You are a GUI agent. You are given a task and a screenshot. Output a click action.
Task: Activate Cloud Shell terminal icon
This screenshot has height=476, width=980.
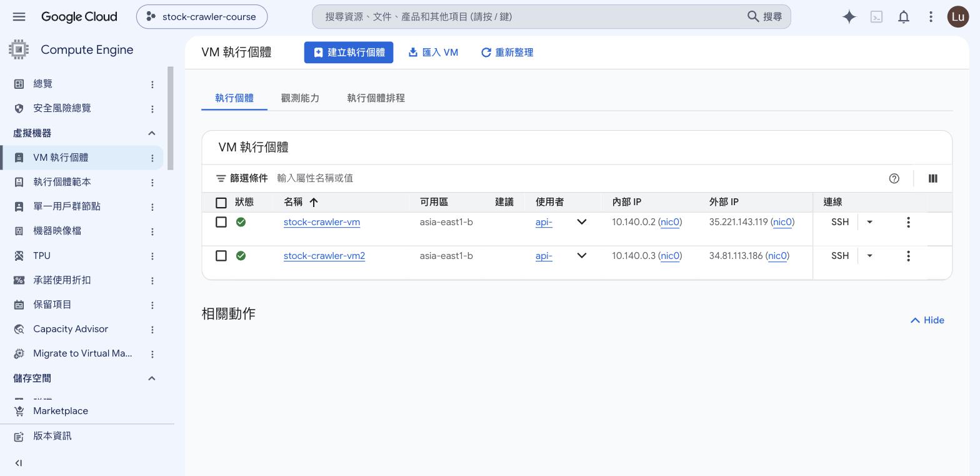(x=876, y=17)
